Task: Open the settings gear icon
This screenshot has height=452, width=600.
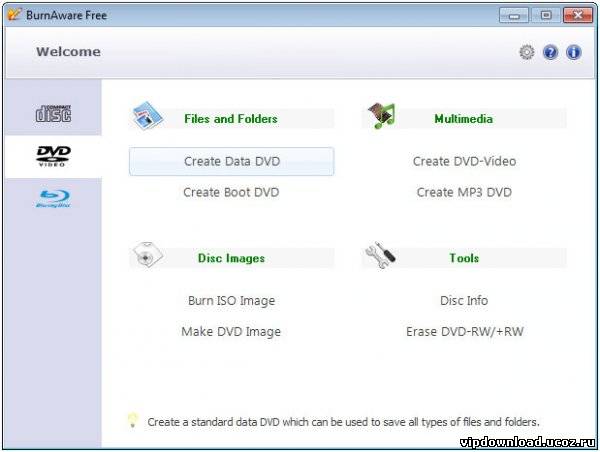Action: [x=527, y=52]
